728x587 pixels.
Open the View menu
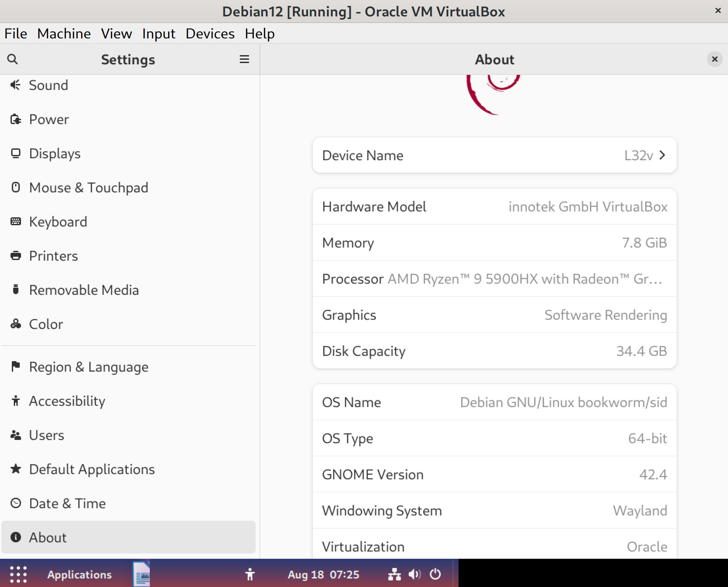[116, 33]
